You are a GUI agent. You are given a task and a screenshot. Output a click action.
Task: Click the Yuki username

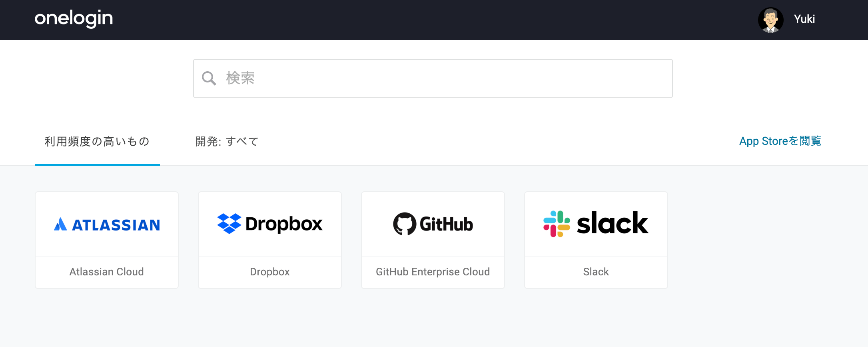coord(804,19)
